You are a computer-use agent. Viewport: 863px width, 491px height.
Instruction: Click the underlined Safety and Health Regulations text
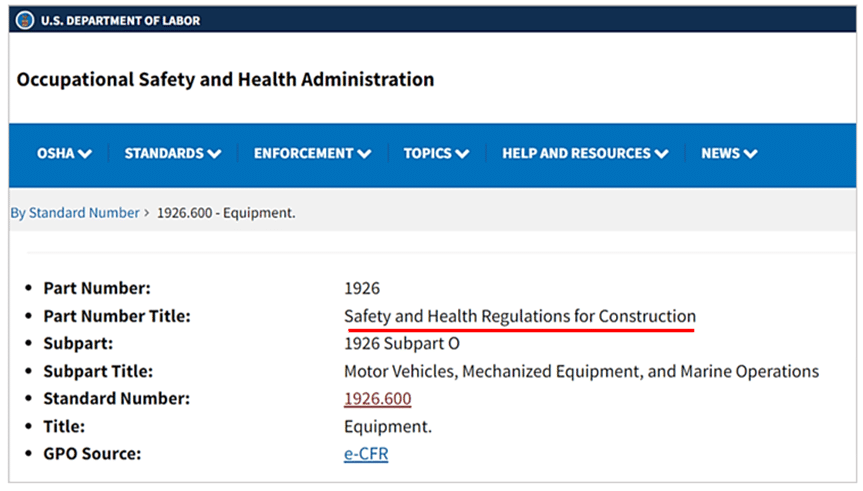(519, 316)
